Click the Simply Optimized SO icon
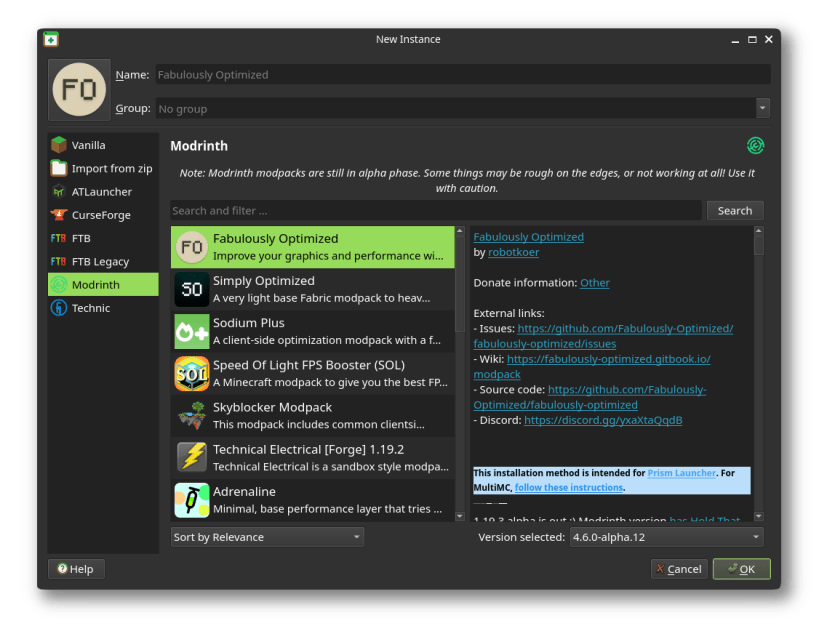The height and width of the screenshot is (618, 819). pos(192,289)
